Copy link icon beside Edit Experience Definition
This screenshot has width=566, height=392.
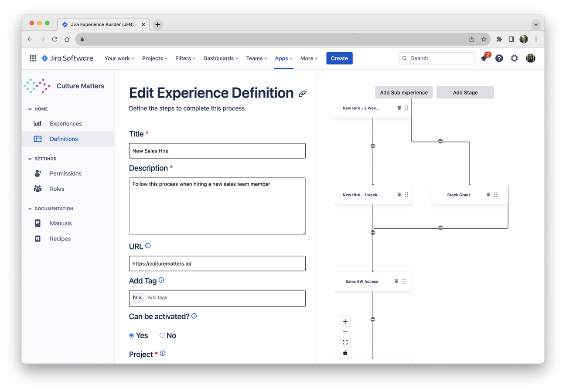(302, 94)
